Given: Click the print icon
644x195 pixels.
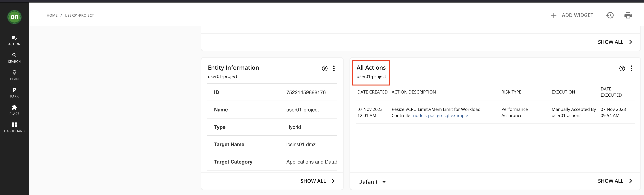Looking at the screenshot, I should click(628, 15).
